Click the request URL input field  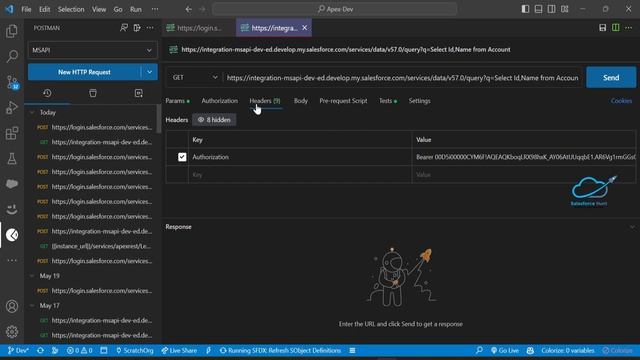coord(402,78)
